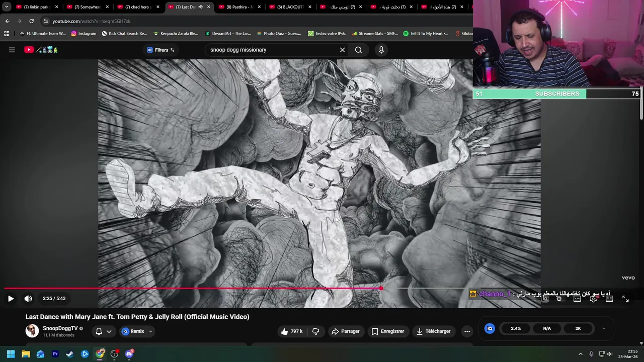Open Steam from the taskbar
644x362 pixels.
[70, 354]
